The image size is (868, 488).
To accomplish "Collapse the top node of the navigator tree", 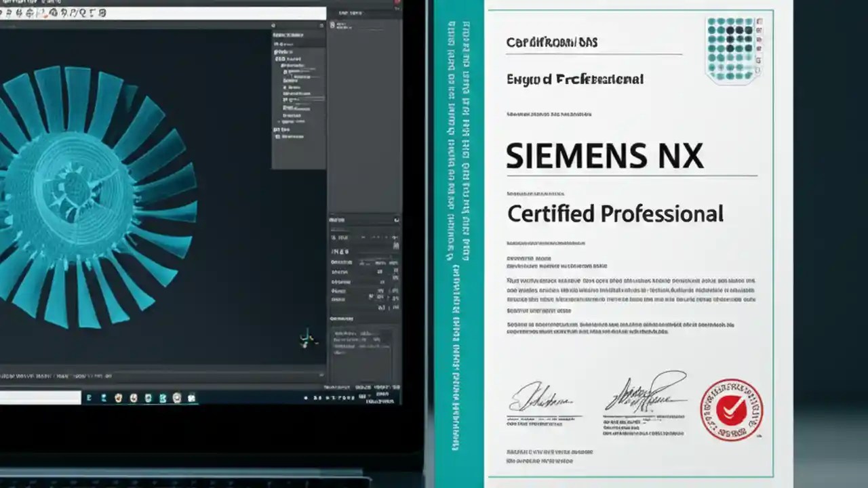I will point(274,45).
